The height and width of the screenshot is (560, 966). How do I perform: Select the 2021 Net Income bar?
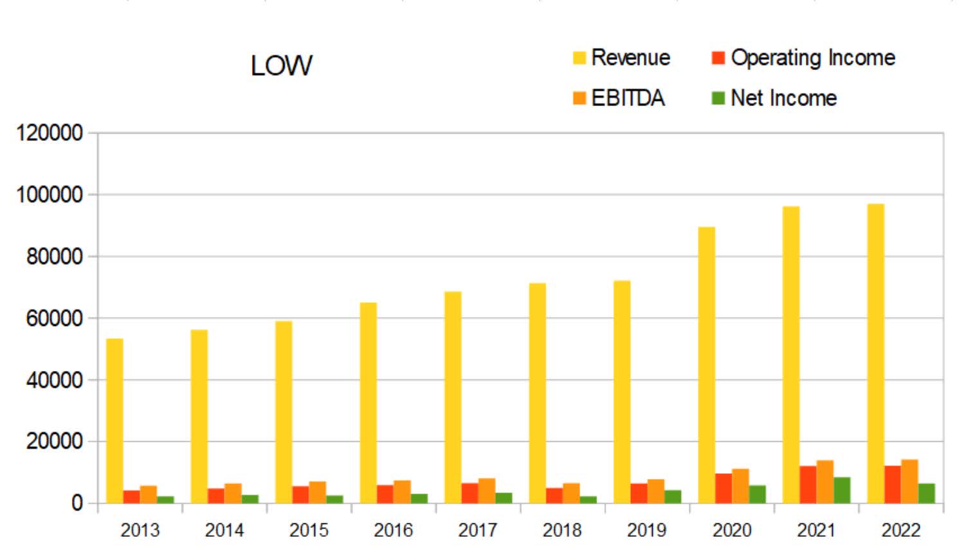(842, 490)
